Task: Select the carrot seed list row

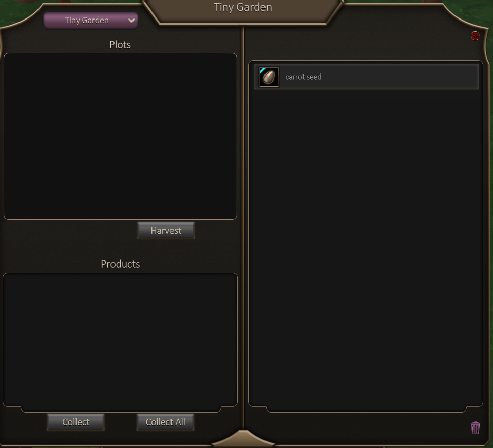Action: [x=366, y=77]
